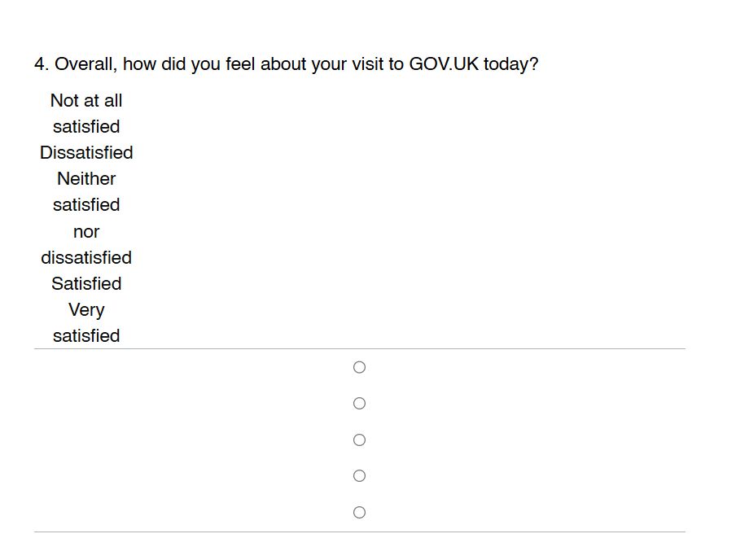This screenshot has width=736, height=560.
Task: Click the "Not at all" label text
Action: (86, 101)
